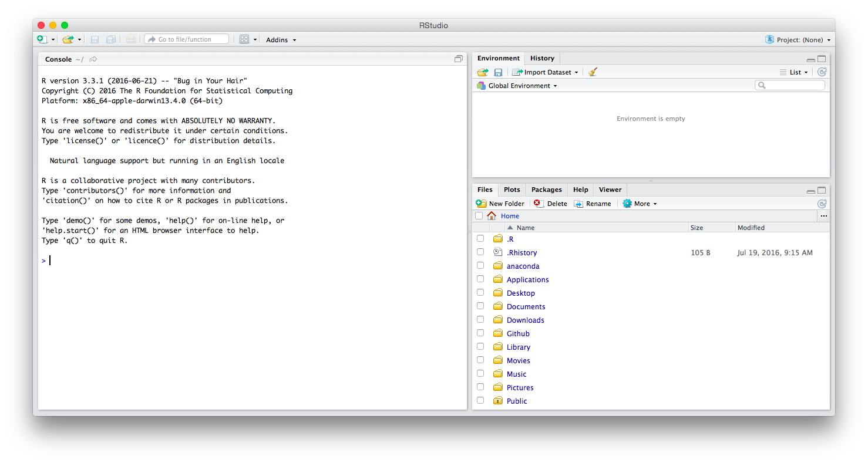Toggle the select-all checkbox beside Home
This screenshot has height=463, width=868.
[x=479, y=216]
